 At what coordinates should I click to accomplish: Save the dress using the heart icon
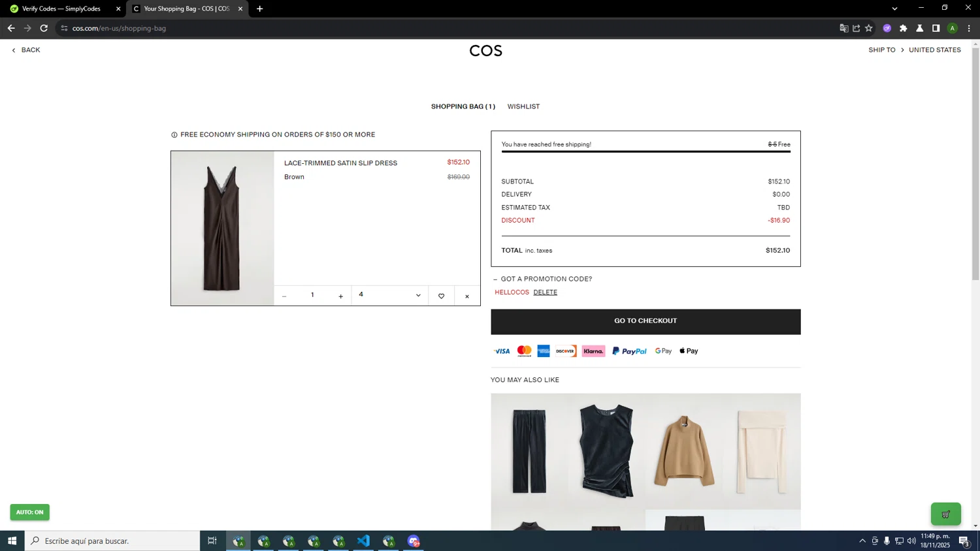tap(441, 296)
